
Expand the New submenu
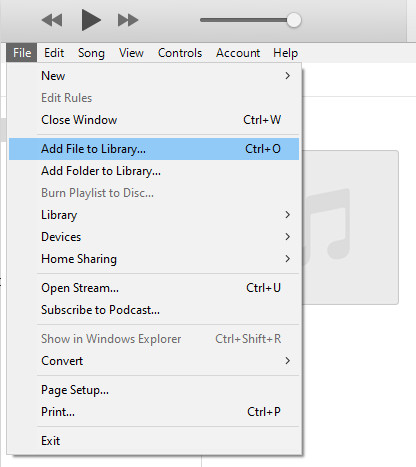coord(154,76)
